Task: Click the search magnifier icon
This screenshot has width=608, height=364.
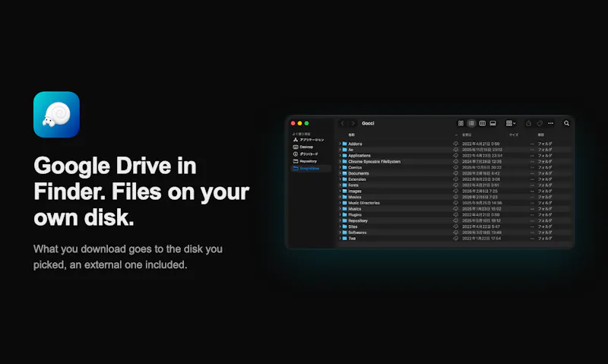Action: (x=566, y=123)
